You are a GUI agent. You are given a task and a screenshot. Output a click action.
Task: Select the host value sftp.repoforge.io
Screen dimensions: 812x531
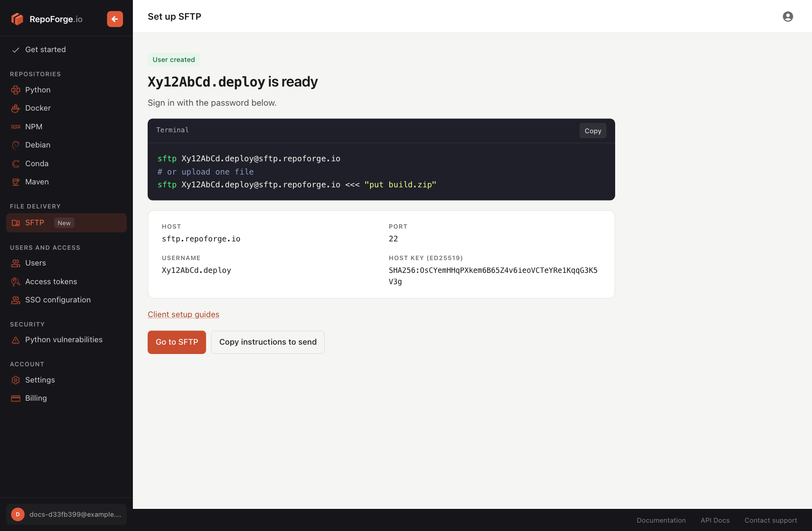[x=201, y=239]
